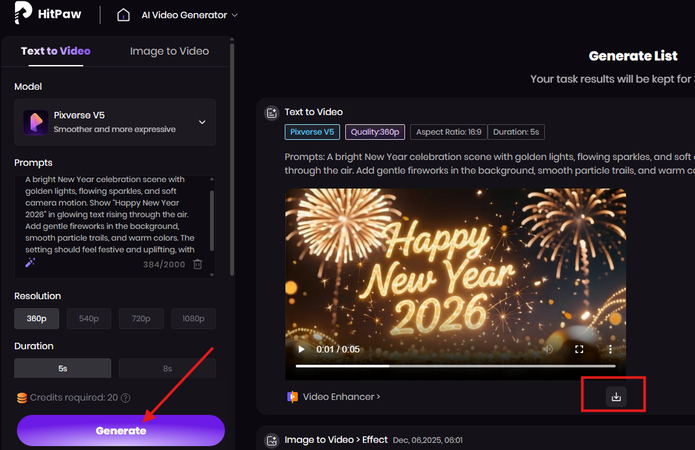
Task: Click the magic wand prompt enhance icon
Action: (x=30, y=263)
